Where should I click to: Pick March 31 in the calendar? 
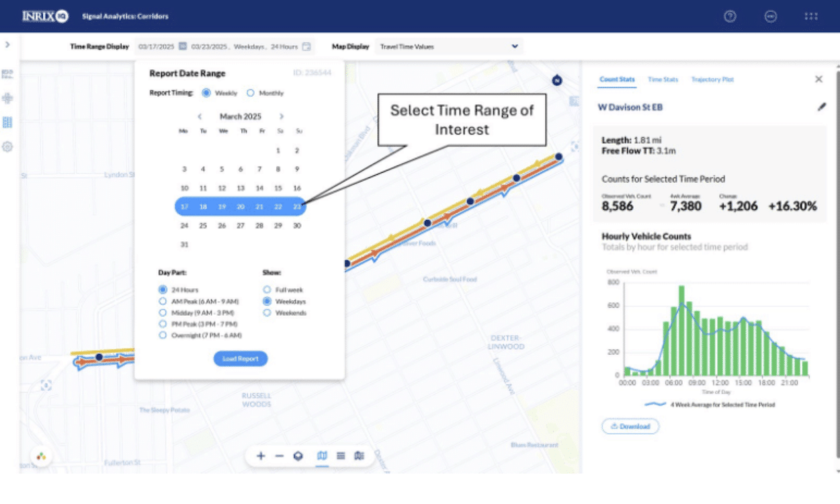coord(184,245)
